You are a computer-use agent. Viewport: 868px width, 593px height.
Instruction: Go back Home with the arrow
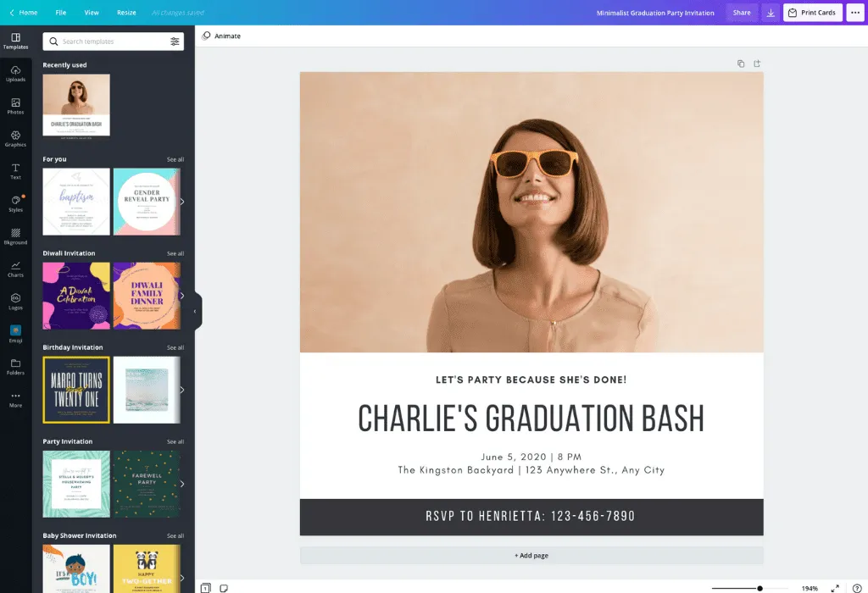[x=23, y=13]
